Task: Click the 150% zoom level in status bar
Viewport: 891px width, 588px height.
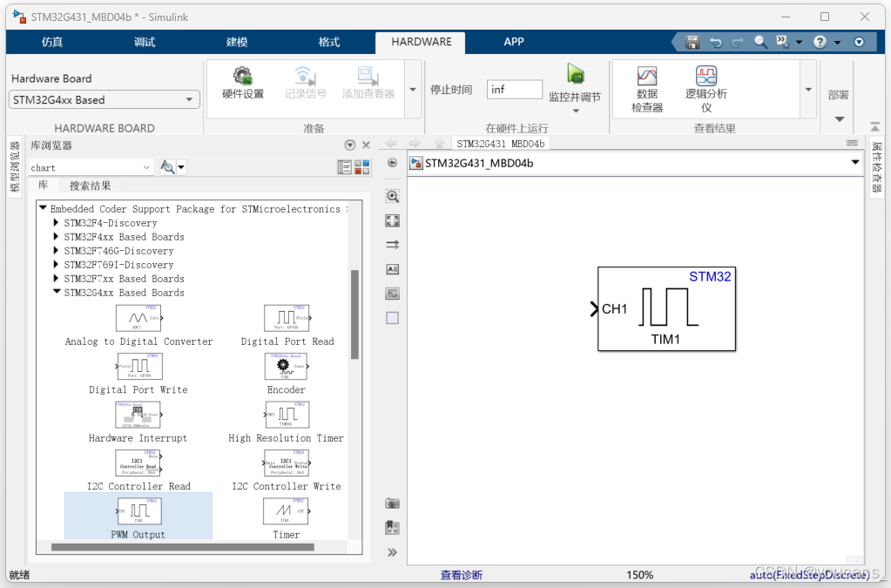Action: [640, 575]
